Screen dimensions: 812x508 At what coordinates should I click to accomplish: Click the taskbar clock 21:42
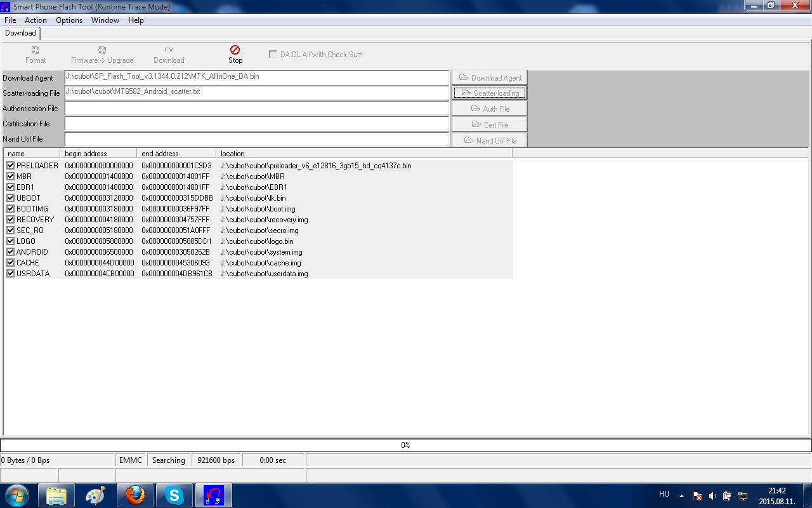click(777, 491)
